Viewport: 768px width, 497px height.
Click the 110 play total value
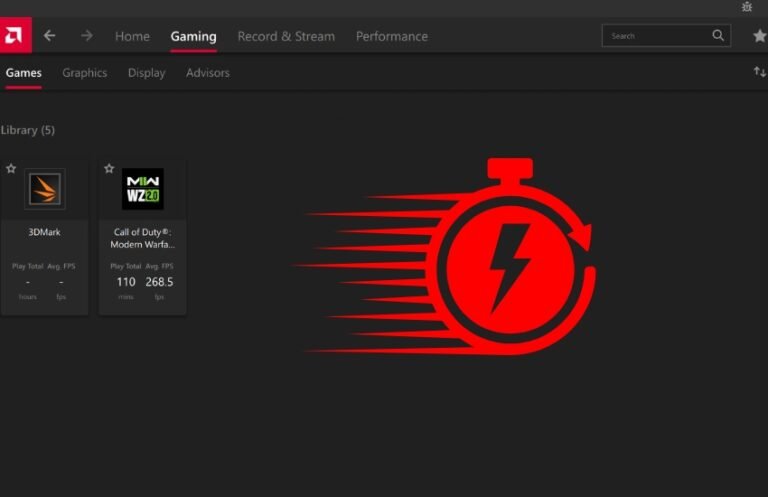126,282
